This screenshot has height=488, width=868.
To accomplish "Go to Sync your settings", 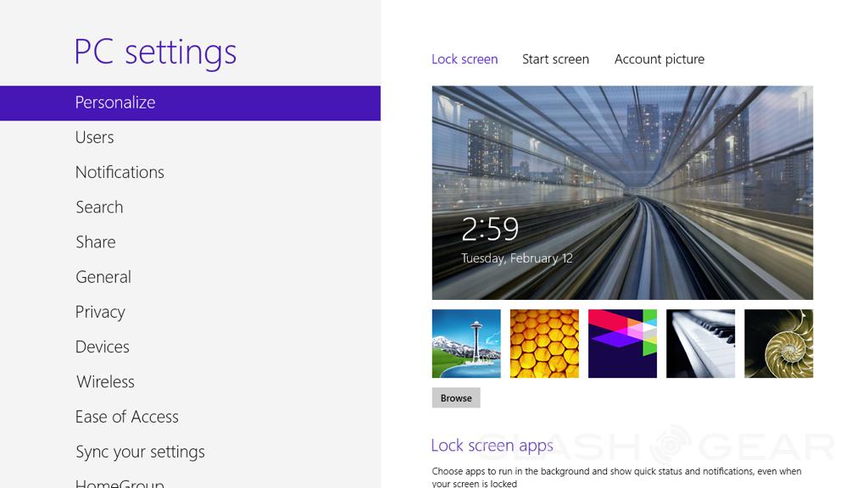I will click(140, 452).
